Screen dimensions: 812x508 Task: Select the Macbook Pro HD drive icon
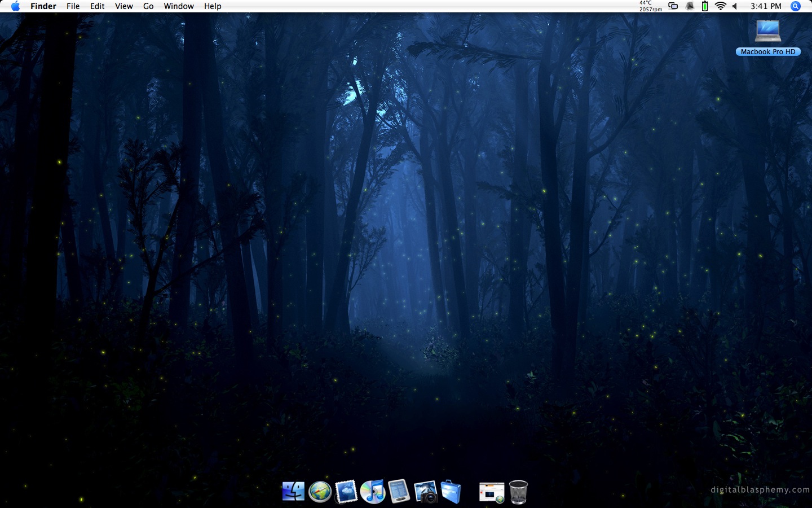pyautogui.click(x=768, y=31)
